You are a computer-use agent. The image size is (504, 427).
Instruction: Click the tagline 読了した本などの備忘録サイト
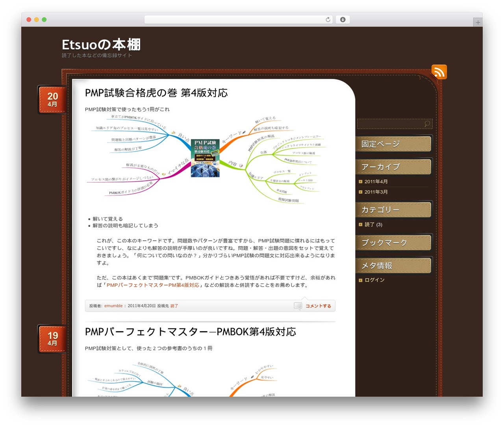tap(97, 56)
